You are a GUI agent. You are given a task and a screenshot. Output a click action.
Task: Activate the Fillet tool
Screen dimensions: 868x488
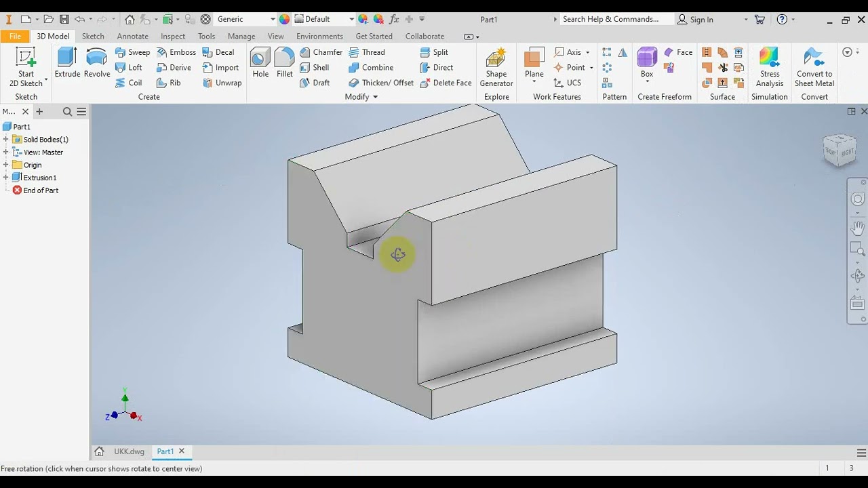(285, 63)
